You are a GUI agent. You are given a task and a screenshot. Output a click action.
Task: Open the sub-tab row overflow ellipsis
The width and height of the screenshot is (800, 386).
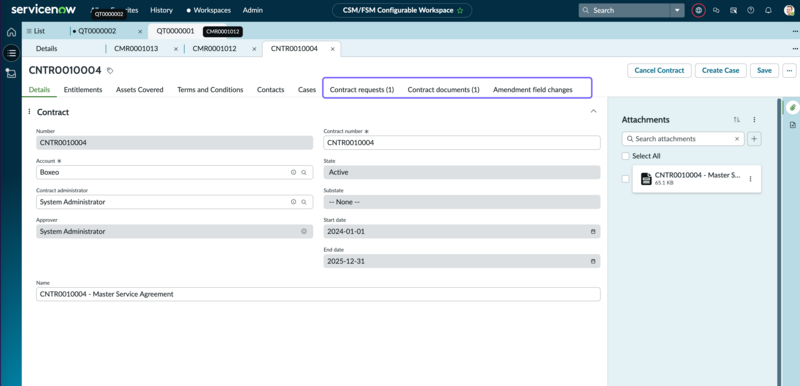tap(795, 49)
